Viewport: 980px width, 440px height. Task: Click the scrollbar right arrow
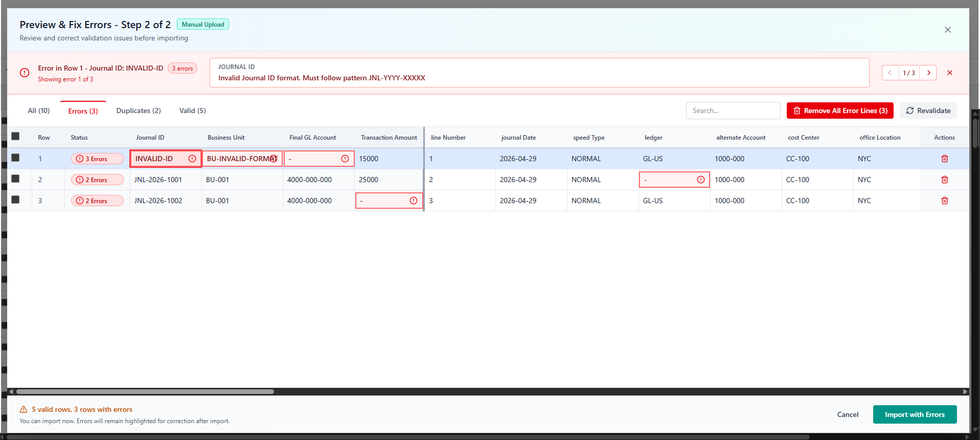click(x=965, y=391)
